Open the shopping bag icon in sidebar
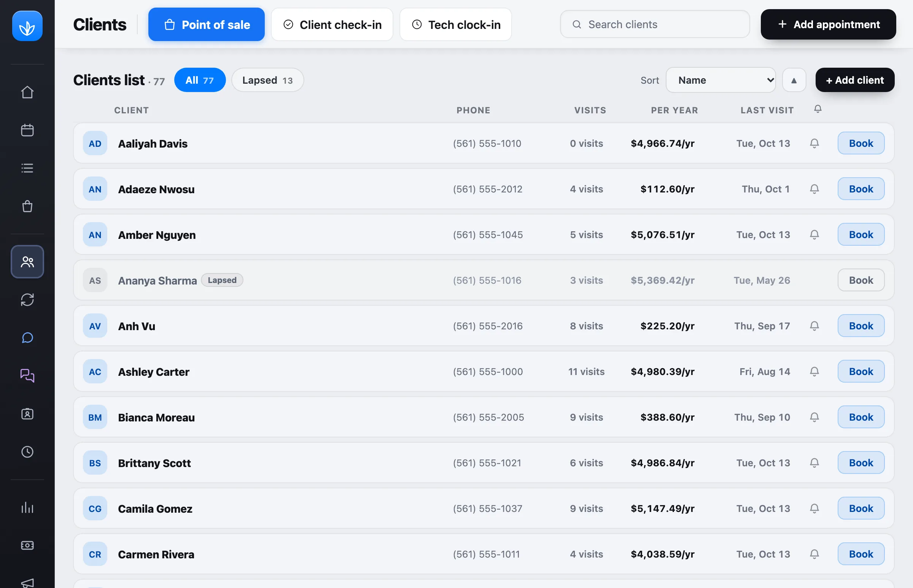This screenshot has height=588, width=913. pos(27,206)
